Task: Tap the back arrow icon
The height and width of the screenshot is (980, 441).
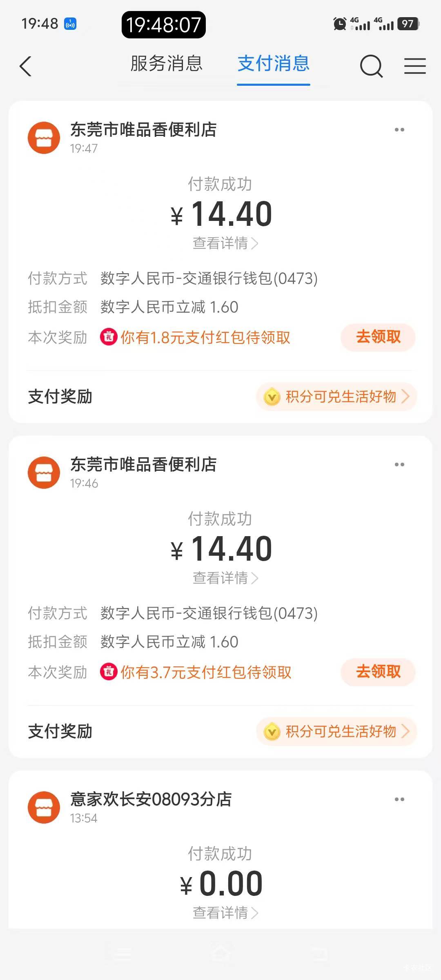Action: pyautogui.click(x=25, y=66)
